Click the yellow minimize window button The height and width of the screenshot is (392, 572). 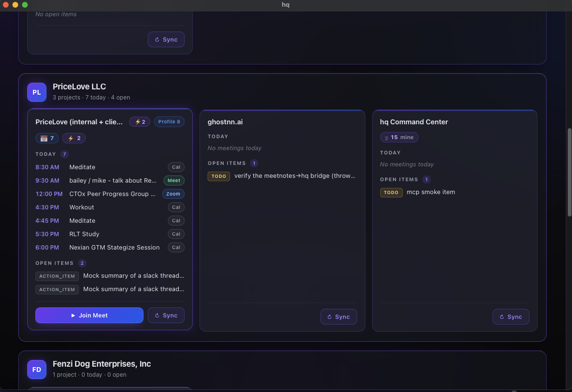(15, 5)
